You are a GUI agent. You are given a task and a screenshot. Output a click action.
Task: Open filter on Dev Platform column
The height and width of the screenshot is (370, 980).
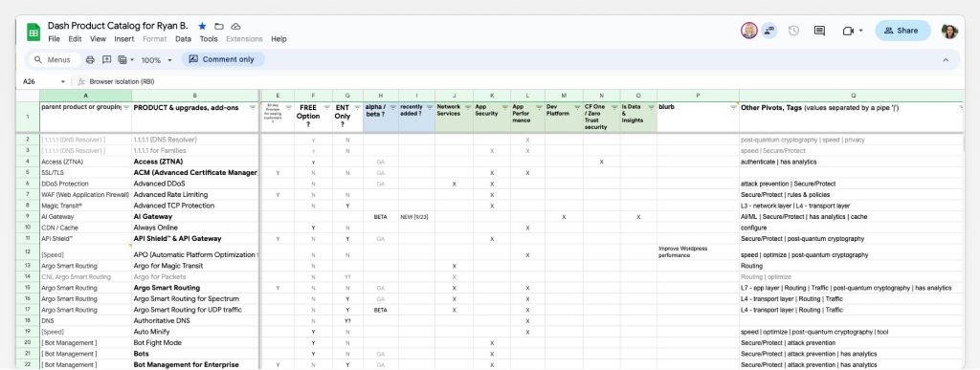pos(577,107)
